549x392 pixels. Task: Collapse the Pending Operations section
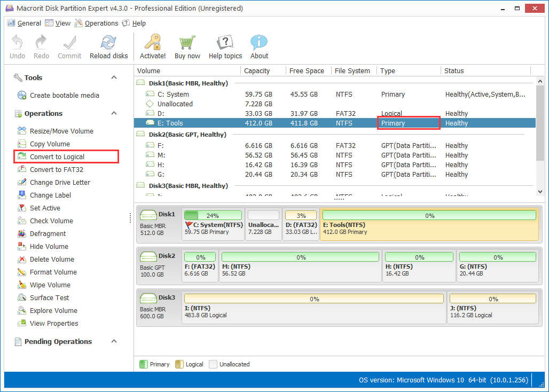pyautogui.click(x=114, y=341)
